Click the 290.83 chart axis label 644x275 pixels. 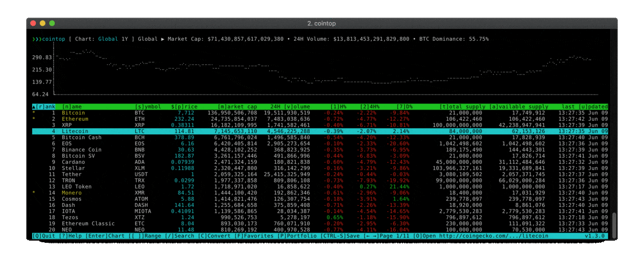[x=42, y=57]
